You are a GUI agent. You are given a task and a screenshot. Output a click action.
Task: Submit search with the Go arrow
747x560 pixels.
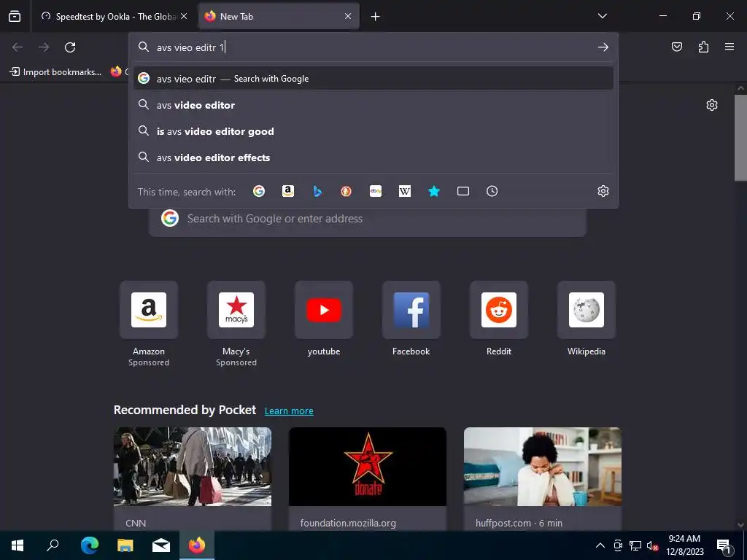click(x=603, y=47)
